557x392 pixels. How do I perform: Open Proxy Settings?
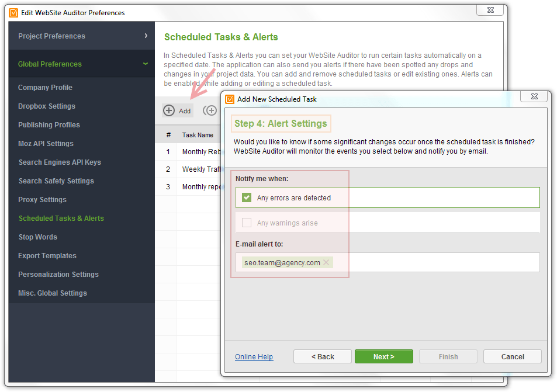[x=42, y=200]
